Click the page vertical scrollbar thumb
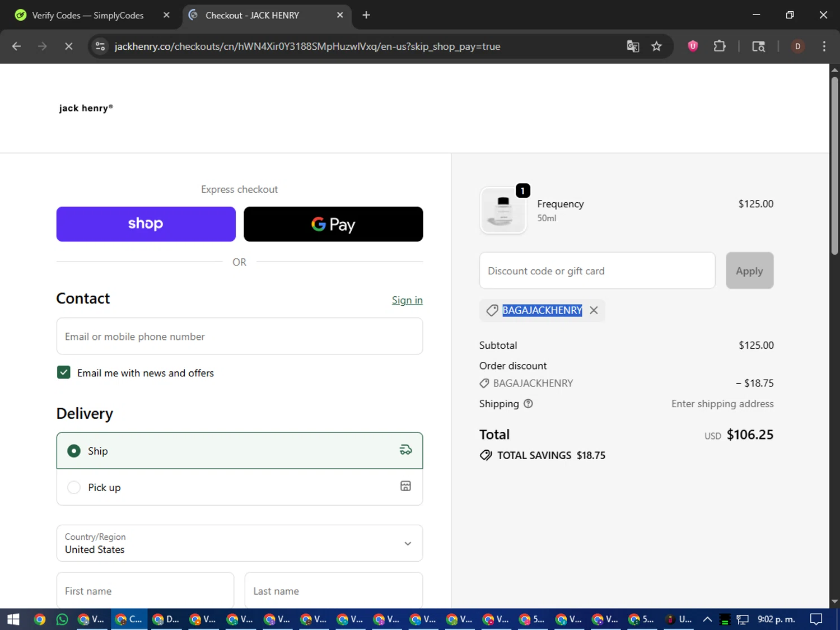This screenshot has width=840, height=630. pos(834,166)
